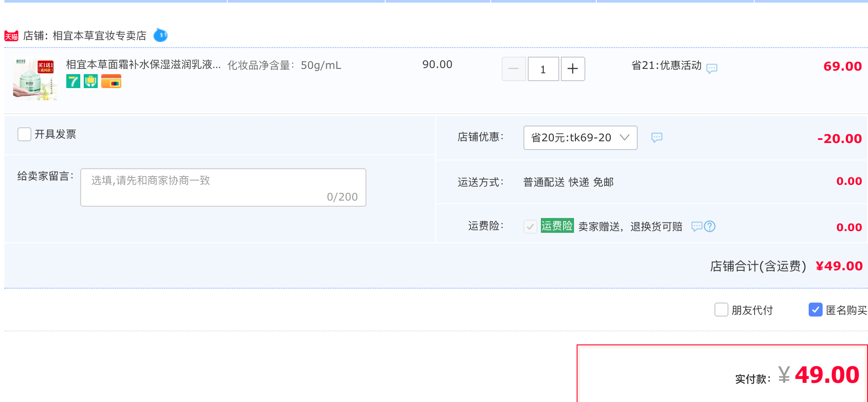Click the store total ¥49.00
Viewport: 868px width, 402px height.
(839, 266)
